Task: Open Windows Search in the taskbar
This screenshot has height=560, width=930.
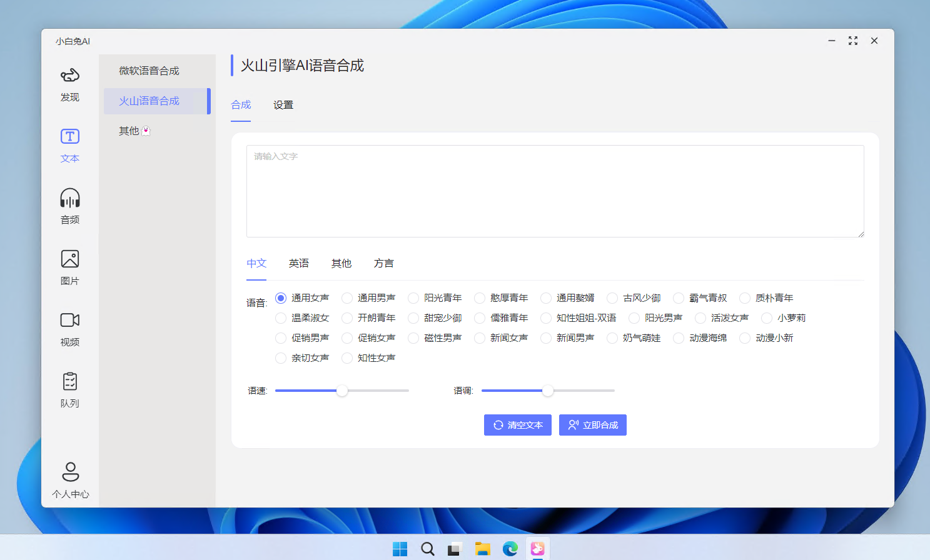Action: (x=427, y=548)
